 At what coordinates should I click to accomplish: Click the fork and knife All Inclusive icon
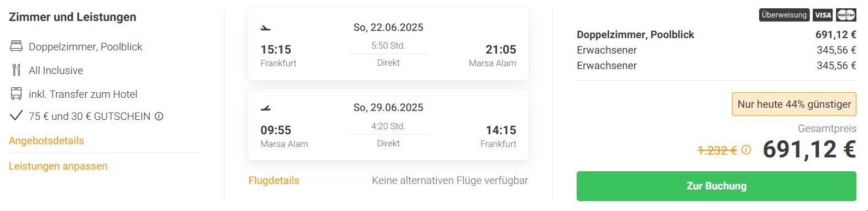(17, 70)
